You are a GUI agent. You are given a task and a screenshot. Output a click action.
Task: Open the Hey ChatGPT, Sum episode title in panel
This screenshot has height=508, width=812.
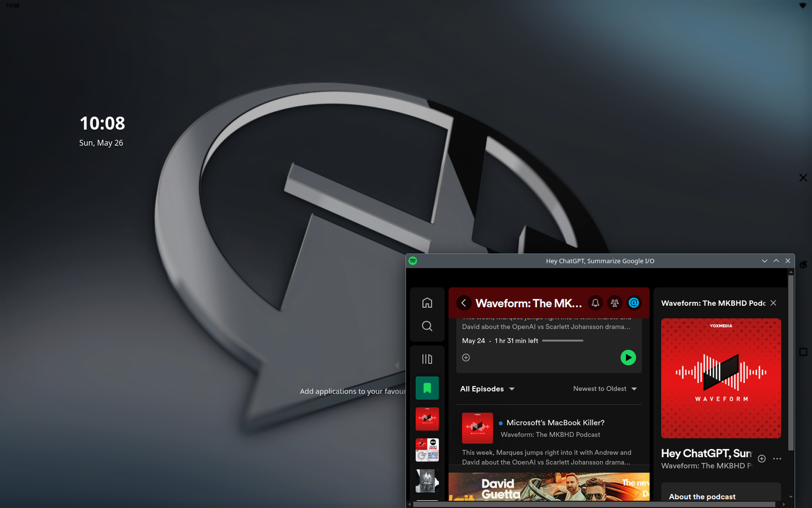pyautogui.click(x=706, y=454)
